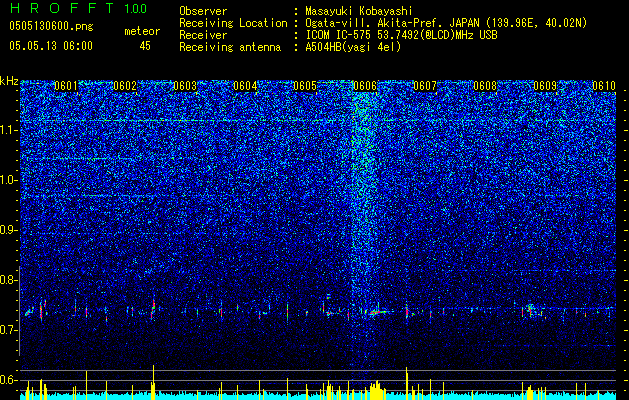This screenshot has height=400, width=629.
Task: Click the 1.0 frequency axis label
Action: pyautogui.click(x=8, y=180)
